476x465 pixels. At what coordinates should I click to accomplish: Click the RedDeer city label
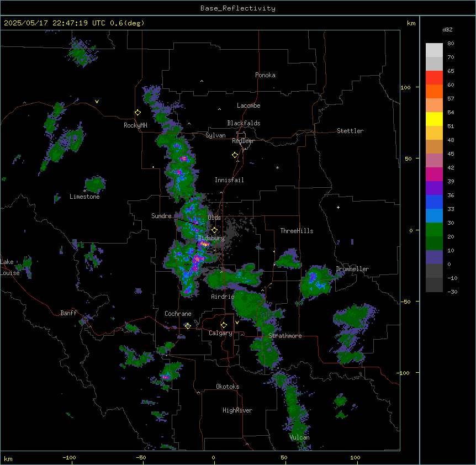tap(243, 141)
